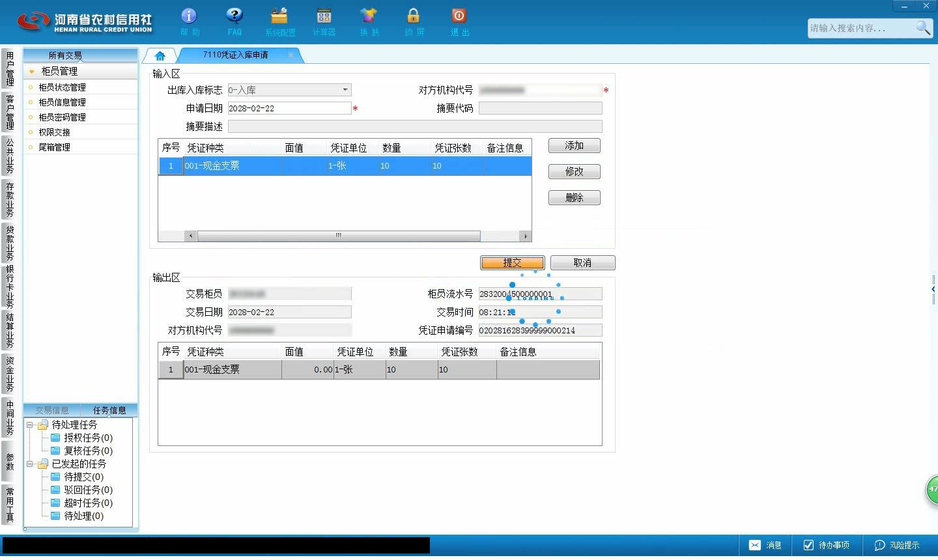Click the input table's horizontal scrollbar thumb
This screenshot has height=560, width=938.
339,236
